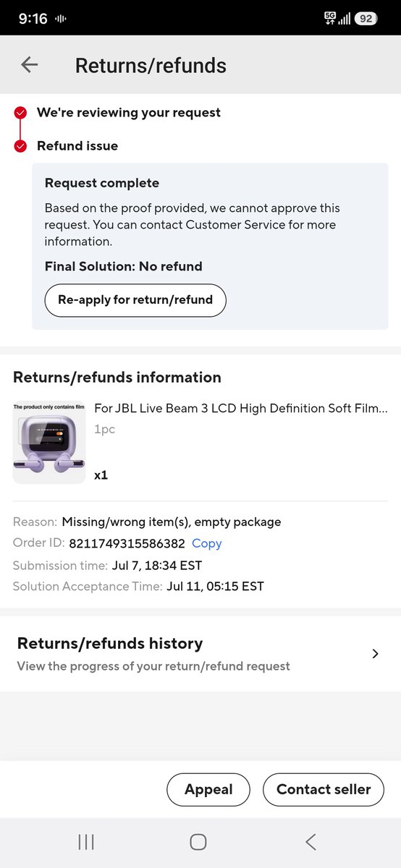401x868 pixels.
Task: Expand Returns/refunds history chevron
Action: point(375,654)
